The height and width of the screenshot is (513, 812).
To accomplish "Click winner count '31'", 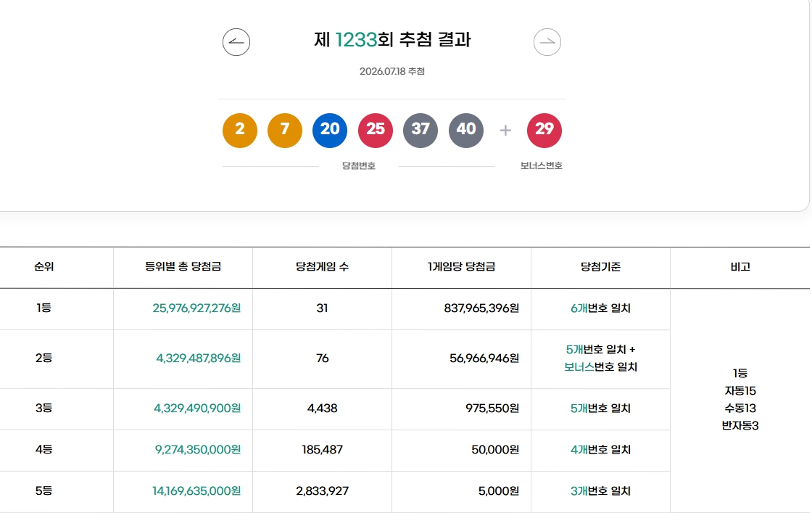I will [322, 308].
